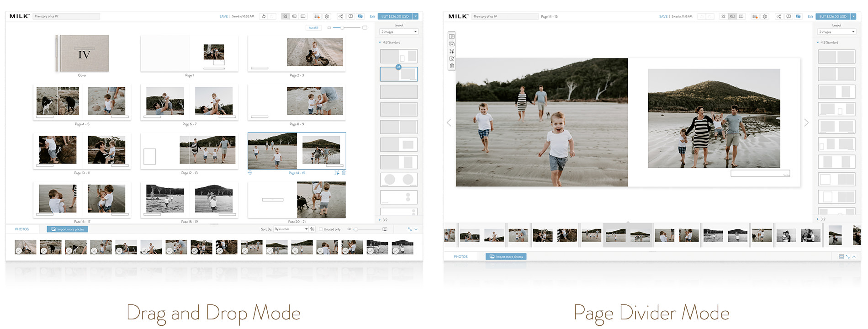
Task: Click the share icon in right window
Action: point(779,16)
